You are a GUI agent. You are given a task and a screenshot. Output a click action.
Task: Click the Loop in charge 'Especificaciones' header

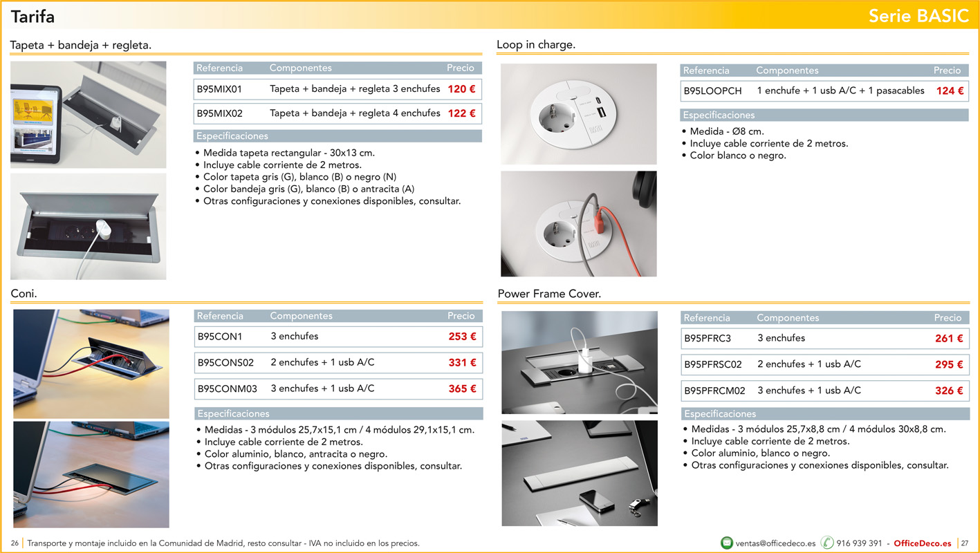(824, 115)
